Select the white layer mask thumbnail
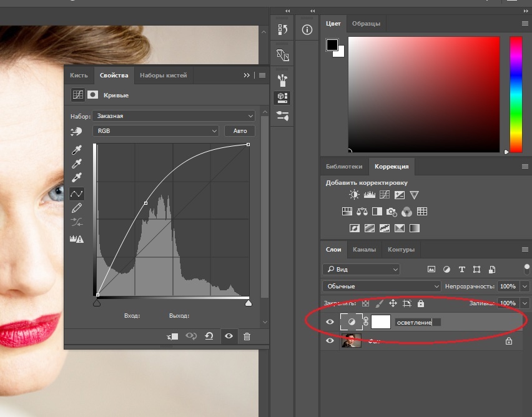 381,321
